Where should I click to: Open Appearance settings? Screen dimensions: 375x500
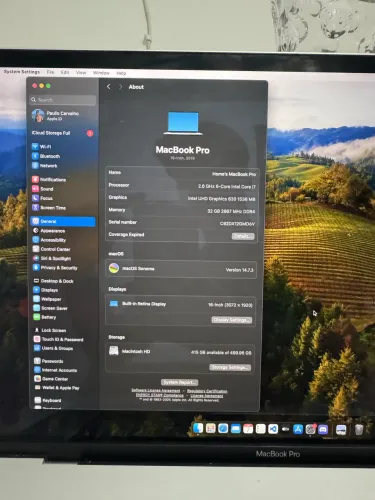pyautogui.click(x=49, y=231)
